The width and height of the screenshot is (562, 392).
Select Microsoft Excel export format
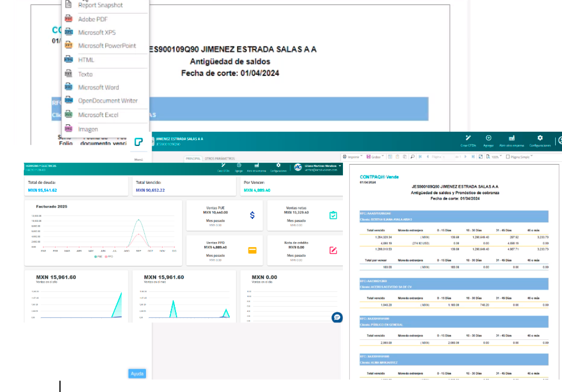(x=98, y=115)
